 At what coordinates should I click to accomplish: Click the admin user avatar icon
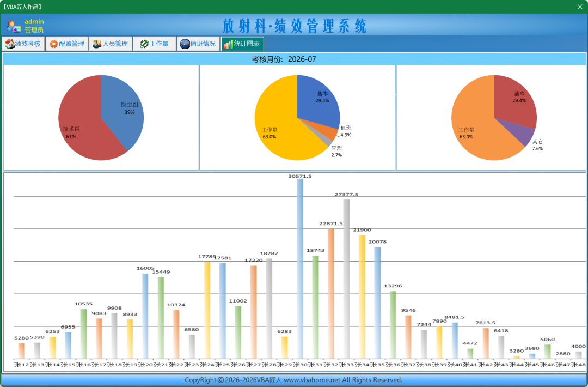tap(14, 26)
